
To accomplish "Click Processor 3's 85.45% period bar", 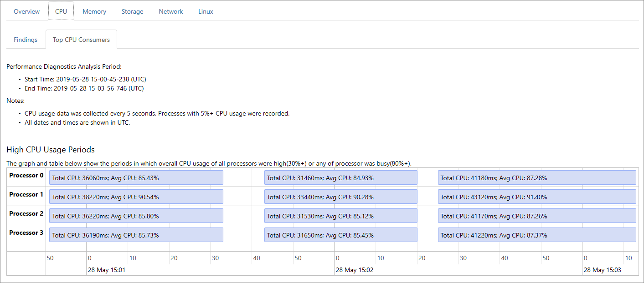I will pyautogui.click(x=340, y=235).
